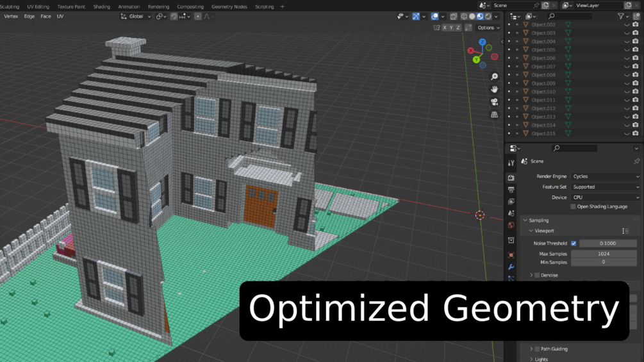Image resolution: width=644 pixels, height=362 pixels.
Task: Click Noise Threshold 0.1000 value field
Action: 607,243
